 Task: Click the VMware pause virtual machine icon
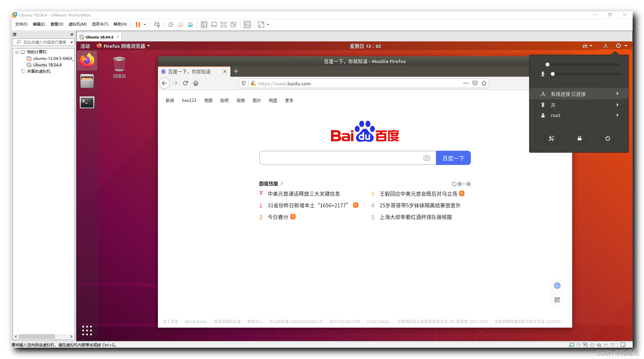pos(138,25)
